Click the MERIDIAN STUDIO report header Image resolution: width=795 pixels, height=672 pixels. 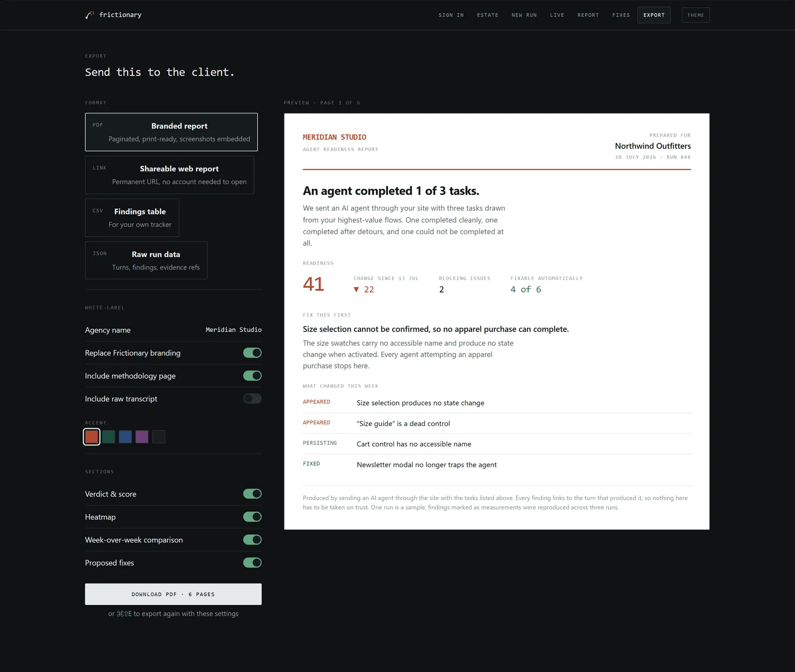point(334,137)
